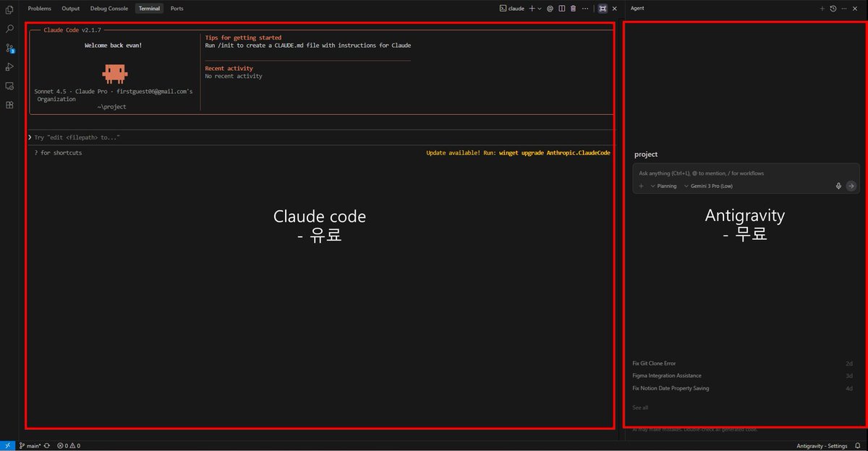Kill terminal with trash icon
This screenshot has height=451, width=868.
coord(573,9)
